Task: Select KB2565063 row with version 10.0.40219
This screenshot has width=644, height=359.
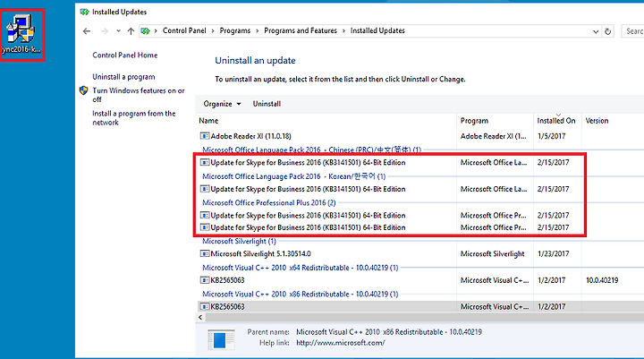Action: (419, 280)
